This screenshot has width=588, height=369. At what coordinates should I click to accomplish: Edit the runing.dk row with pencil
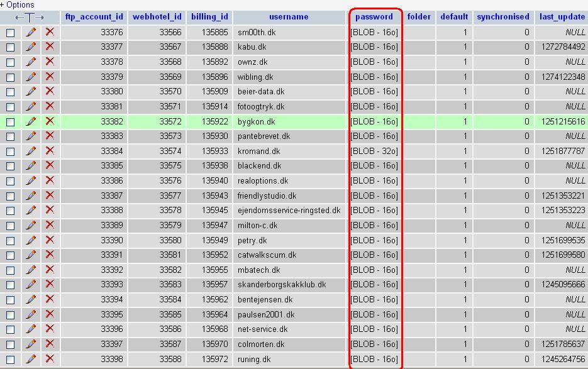click(30, 359)
